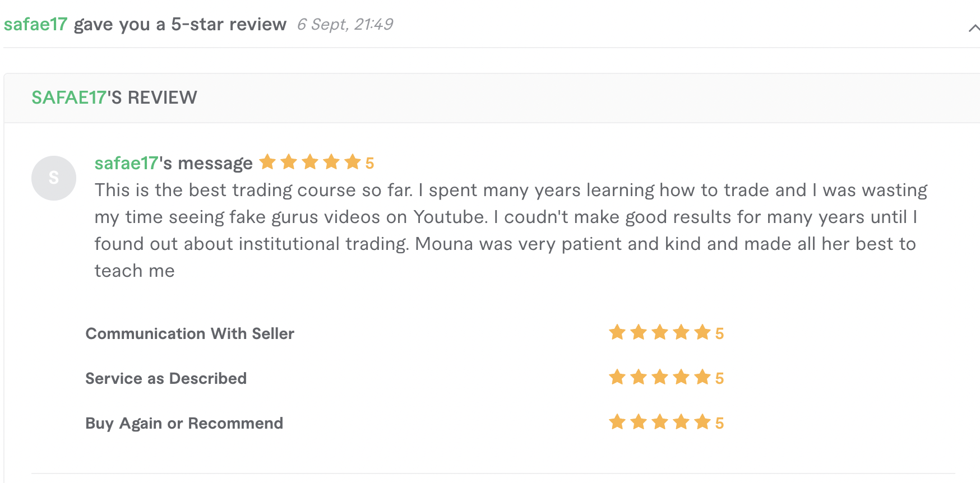Click first star of Communication With Seller

[x=617, y=332]
